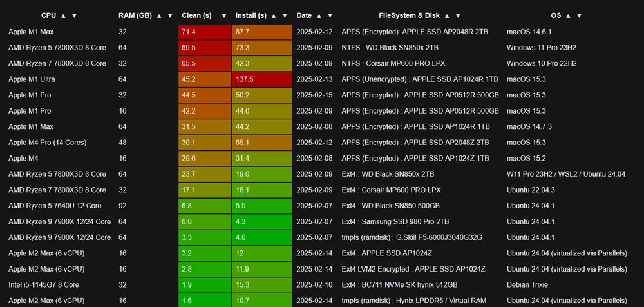Click the 87.7 Install time cell
644x307 pixels.
click(262, 32)
